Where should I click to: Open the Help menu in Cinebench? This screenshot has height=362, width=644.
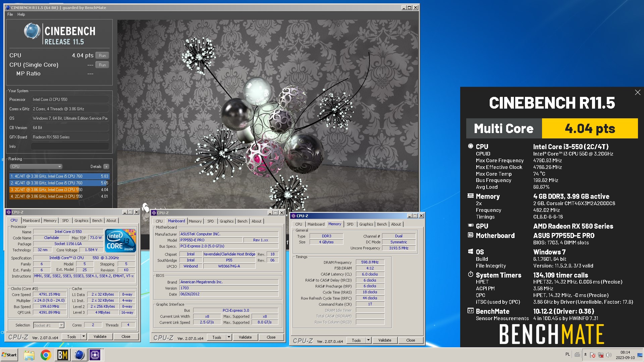pos(21,14)
